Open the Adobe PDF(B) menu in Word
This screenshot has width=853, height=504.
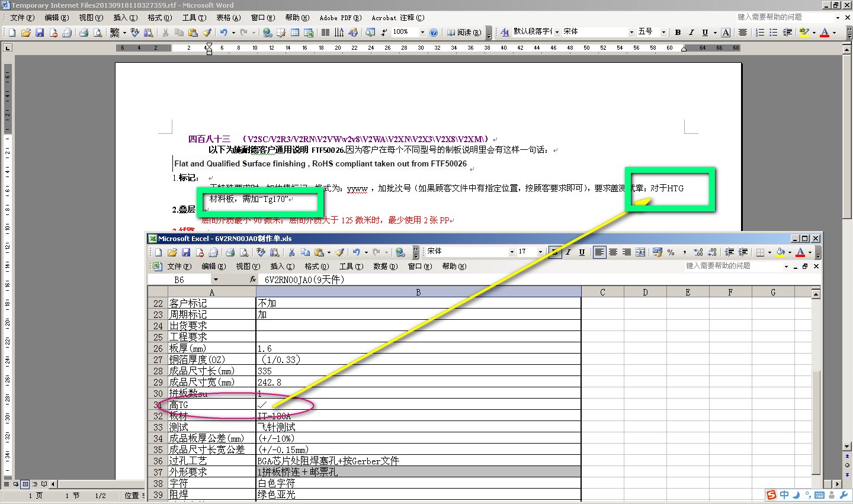point(341,18)
